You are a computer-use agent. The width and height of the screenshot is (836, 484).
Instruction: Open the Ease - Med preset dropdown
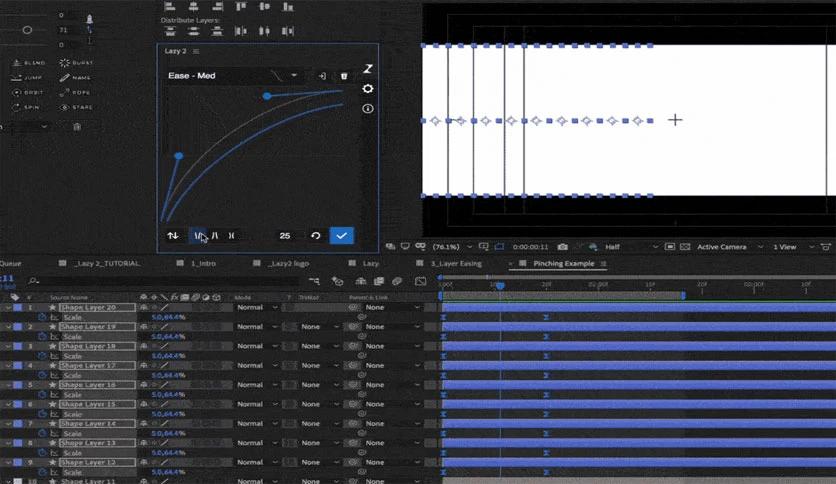pos(294,76)
